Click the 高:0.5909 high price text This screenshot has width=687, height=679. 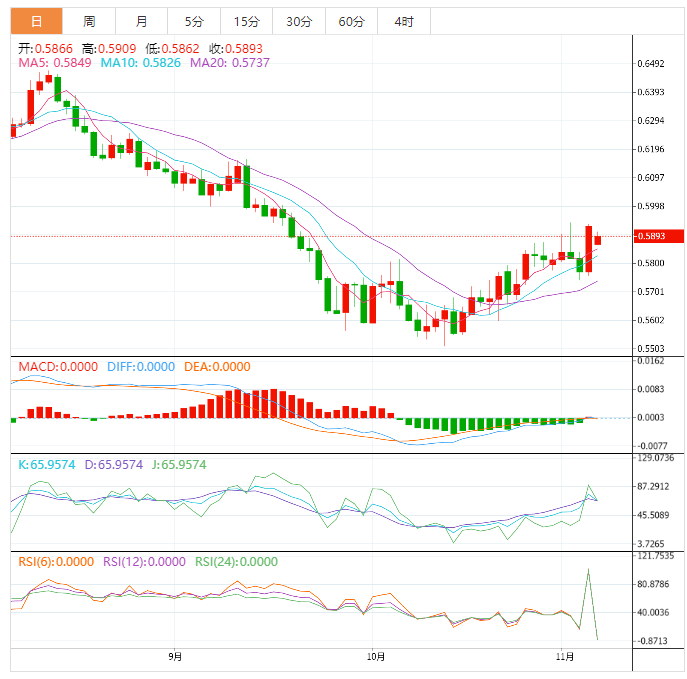(109, 49)
